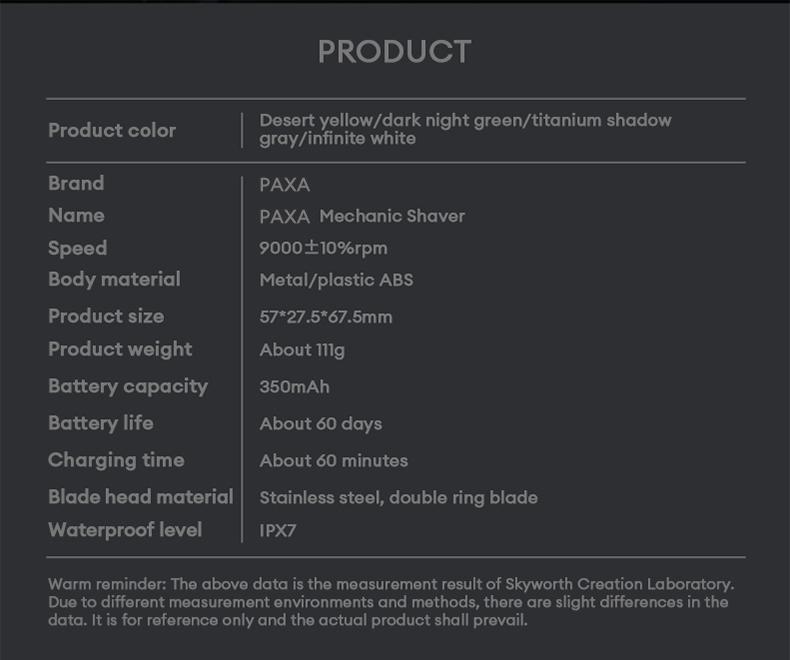This screenshot has width=790, height=660.
Task: Click the Battery capacity label
Action: (128, 387)
